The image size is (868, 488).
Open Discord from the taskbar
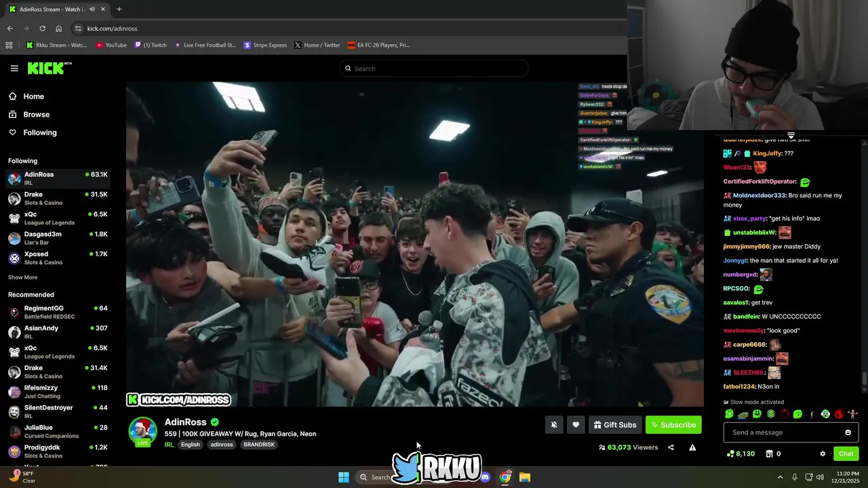[485, 477]
